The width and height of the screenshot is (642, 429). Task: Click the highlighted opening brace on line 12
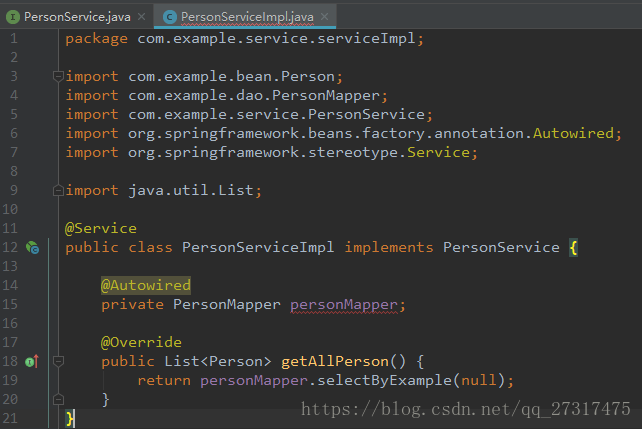(573, 247)
